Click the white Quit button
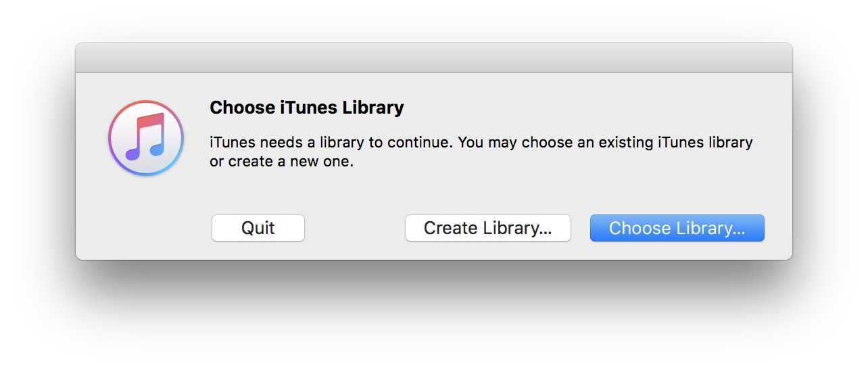Screen dimensions: 868x368 click(258, 228)
